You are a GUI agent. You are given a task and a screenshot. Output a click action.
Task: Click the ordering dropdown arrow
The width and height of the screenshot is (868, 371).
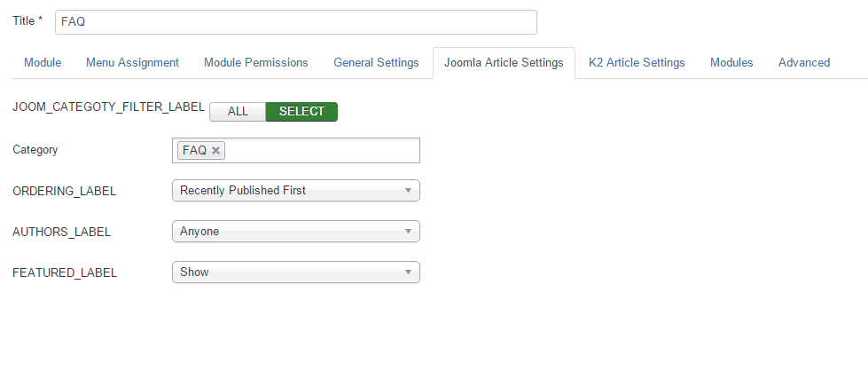point(408,190)
